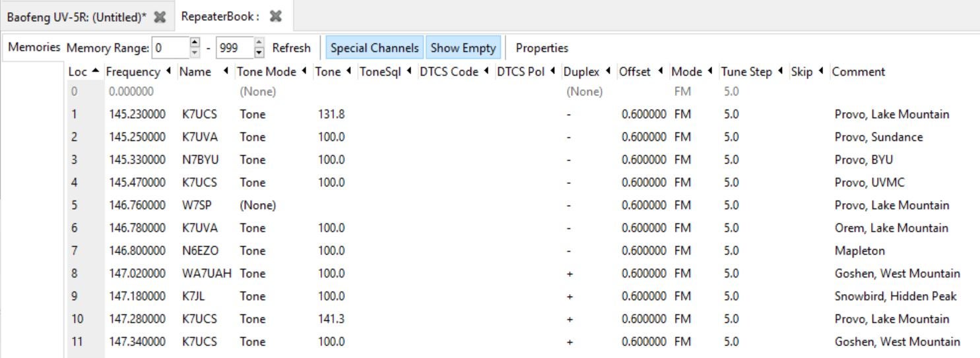Image resolution: width=980 pixels, height=358 pixels.
Task: Click the comment Mapleton
Action: [x=860, y=251]
